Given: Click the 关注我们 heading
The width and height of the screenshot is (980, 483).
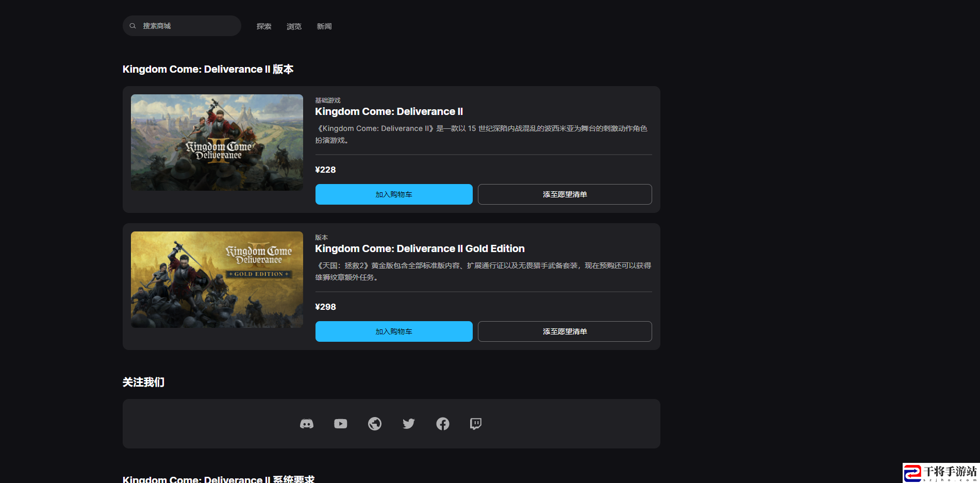Looking at the screenshot, I should [x=144, y=382].
